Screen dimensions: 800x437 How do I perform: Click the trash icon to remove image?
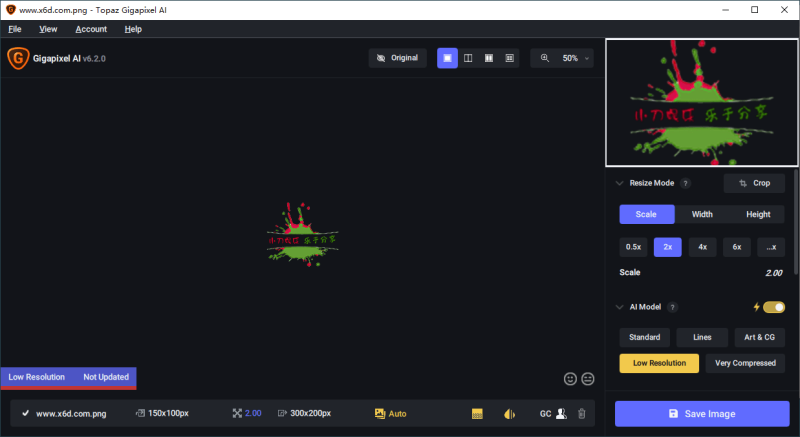pos(582,413)
